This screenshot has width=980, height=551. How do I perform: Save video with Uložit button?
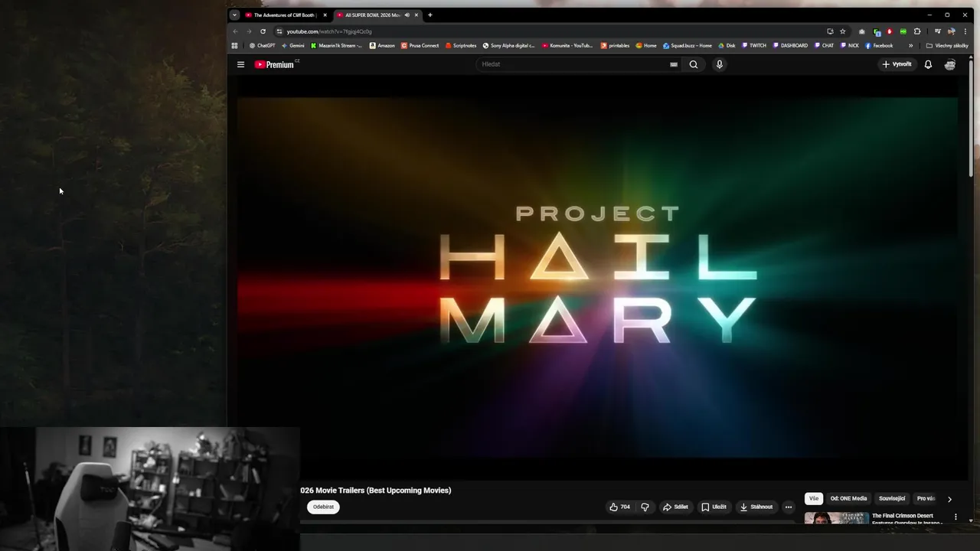click(x=714, y=507)
